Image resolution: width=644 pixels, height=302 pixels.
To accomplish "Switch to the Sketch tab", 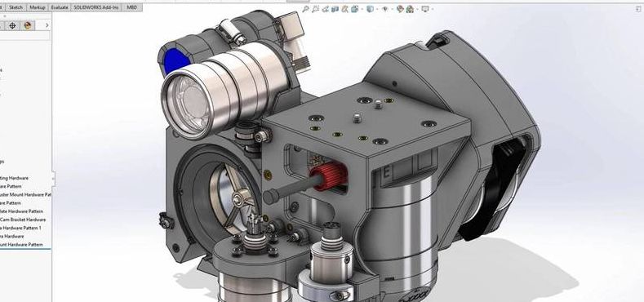I will click(16, 7).
